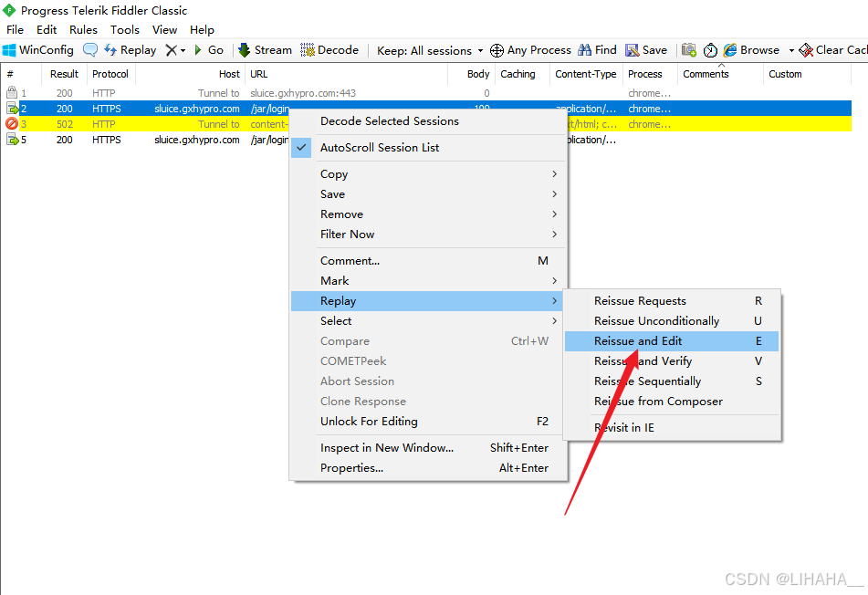Open the Edit menu
Screen dimensions: 868x595
[x=47, y=30]
